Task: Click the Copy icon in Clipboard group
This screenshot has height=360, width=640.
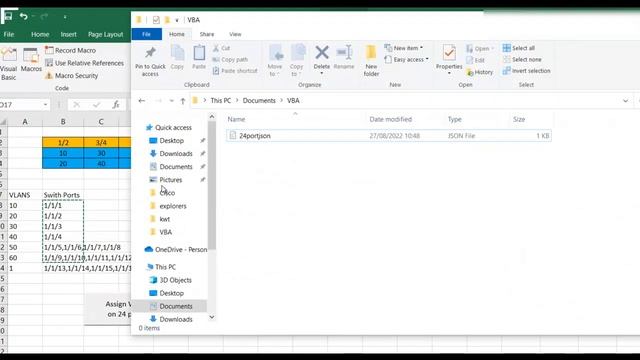Action: click(x=177, y=53)
